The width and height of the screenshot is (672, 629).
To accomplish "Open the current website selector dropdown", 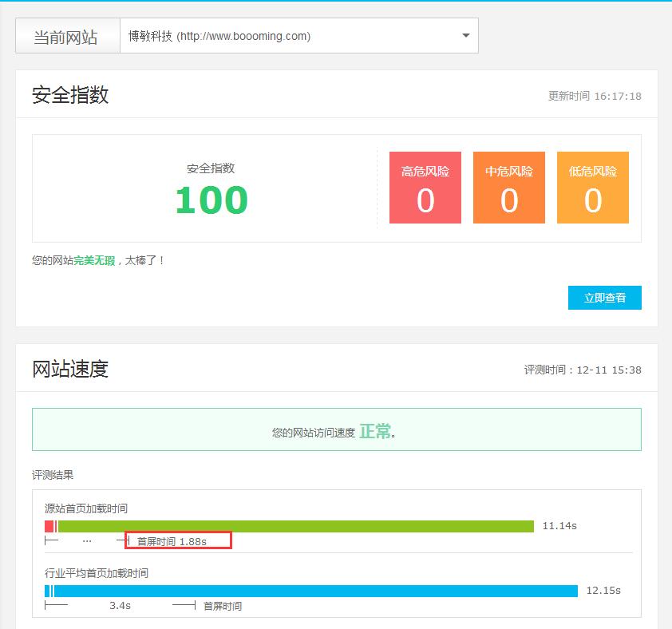I will 299,35.
